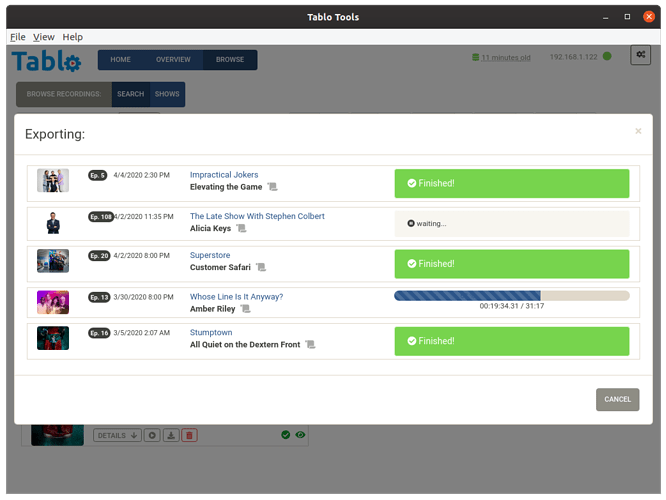Click the Whose Line Is It Anyway thumbnail

(x=53, y=302)
